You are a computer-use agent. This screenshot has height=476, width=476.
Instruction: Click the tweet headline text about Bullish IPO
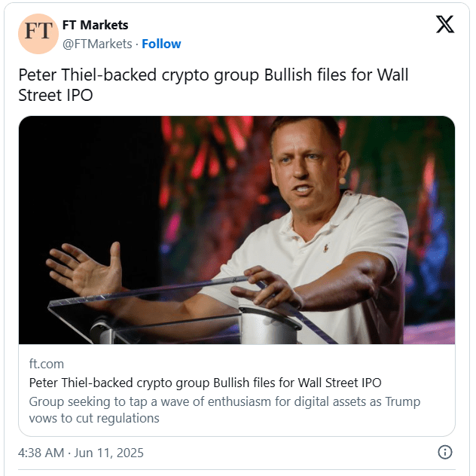click(213, 77)
